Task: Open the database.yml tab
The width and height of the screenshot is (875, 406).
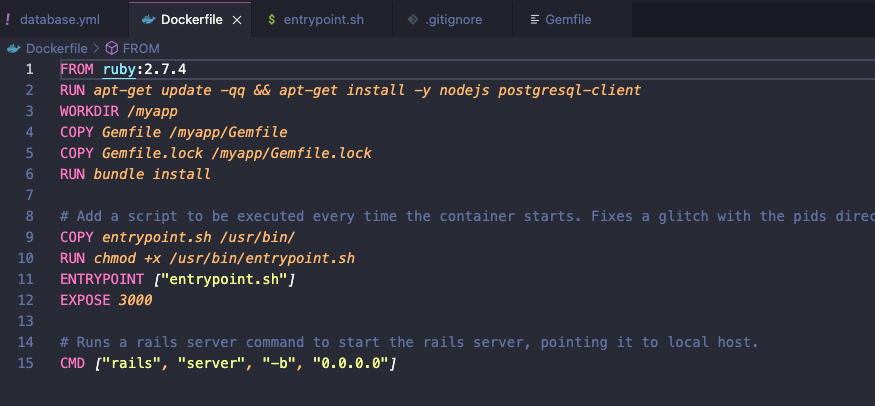Action: pyautogui.click(x=60, y=20)
